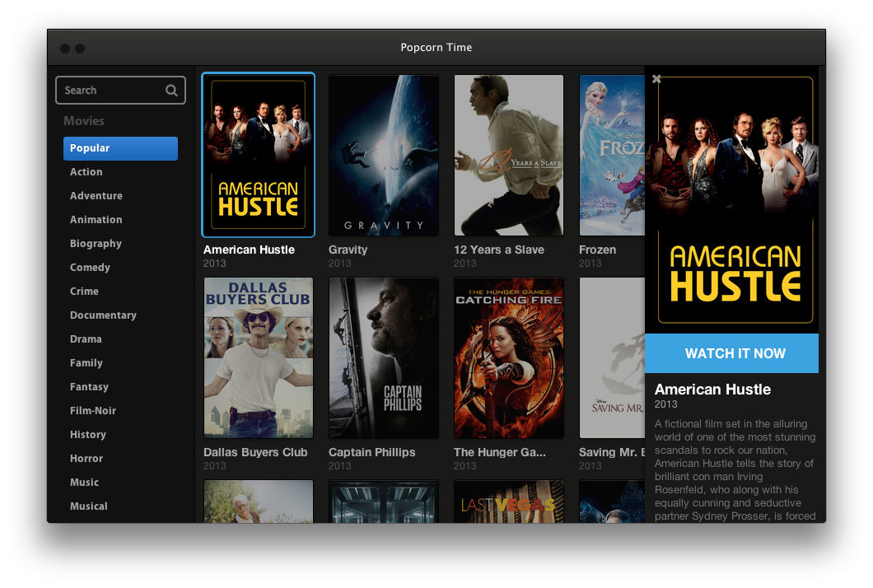Viewport: 873px width, 588px height.
Task: Open the Dallas Buyers Club poster
Action: click(x=259, y=358)
